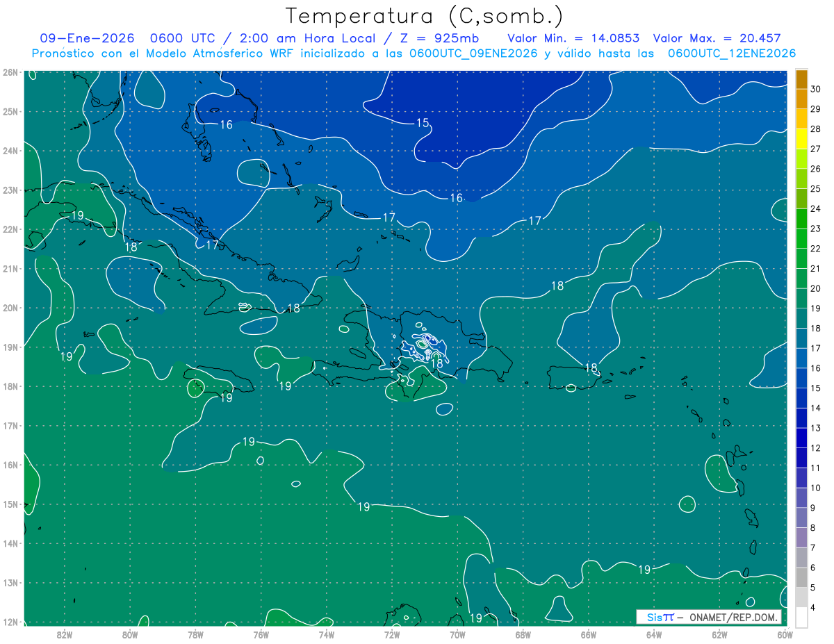Click the 15 isotherm contour label on map
This screenshot has width=834, height=644.
pyautogui.click(x=423, y=123)
